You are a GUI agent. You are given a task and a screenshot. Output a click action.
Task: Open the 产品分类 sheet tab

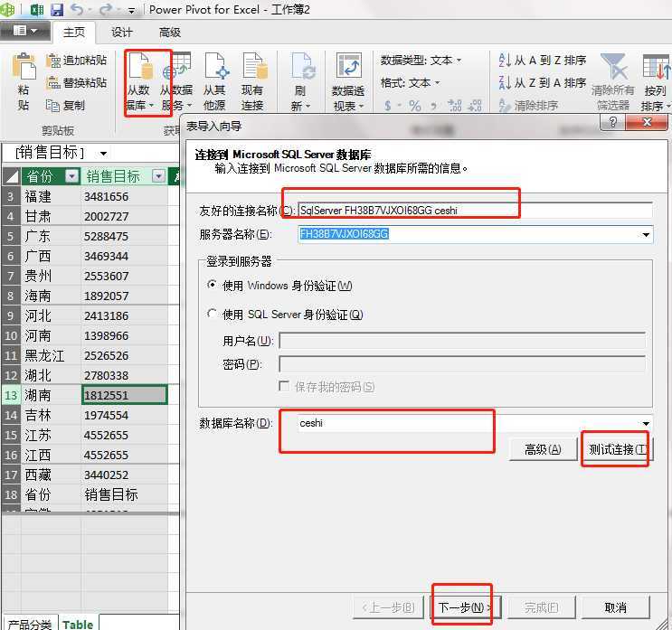click(30, 624)
